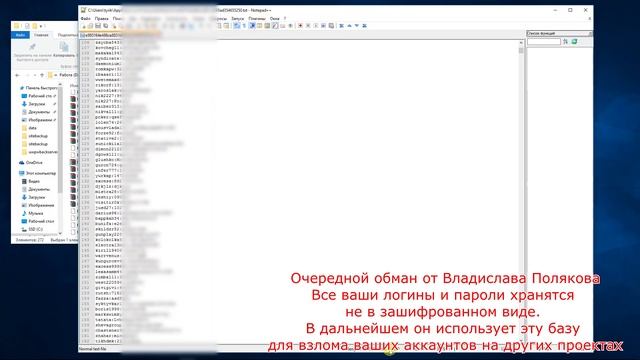Click the pin to Quick access ribbon button

coord(32,52)
